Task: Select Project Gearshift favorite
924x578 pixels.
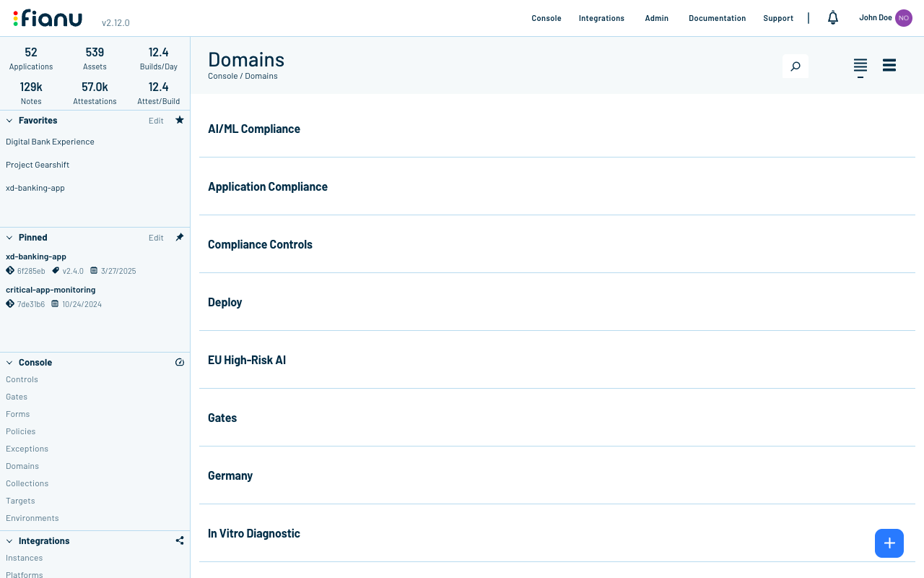Action: [38, 165]
